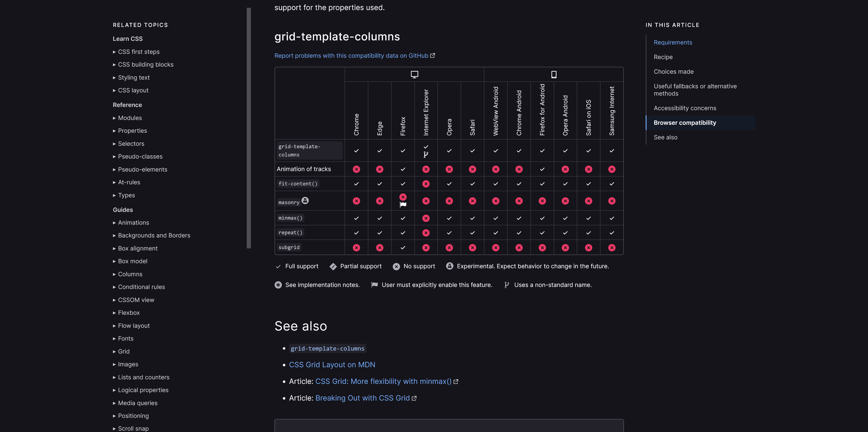Click the non-standard name icon under Internet Explorer
Viewport: 868px width, 432px height.
coord(426,155)
